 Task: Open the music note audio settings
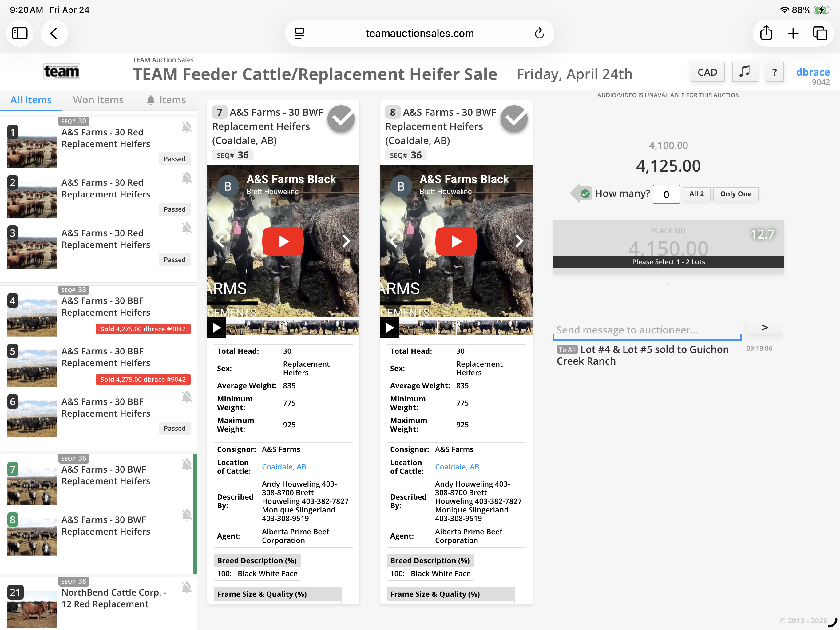point(744,72)
